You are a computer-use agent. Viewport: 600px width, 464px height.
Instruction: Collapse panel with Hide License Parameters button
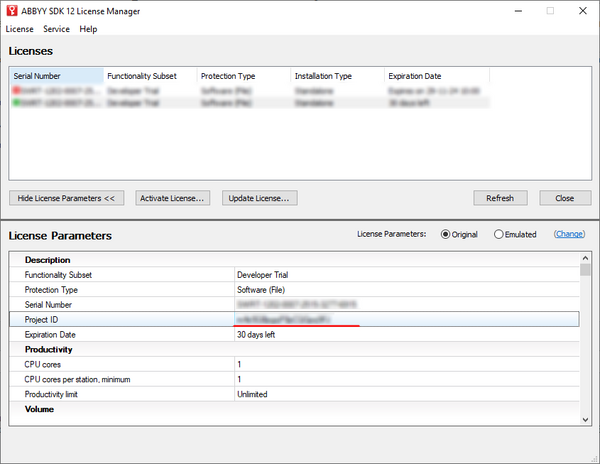pyautogui.click(x=67, y=198)
